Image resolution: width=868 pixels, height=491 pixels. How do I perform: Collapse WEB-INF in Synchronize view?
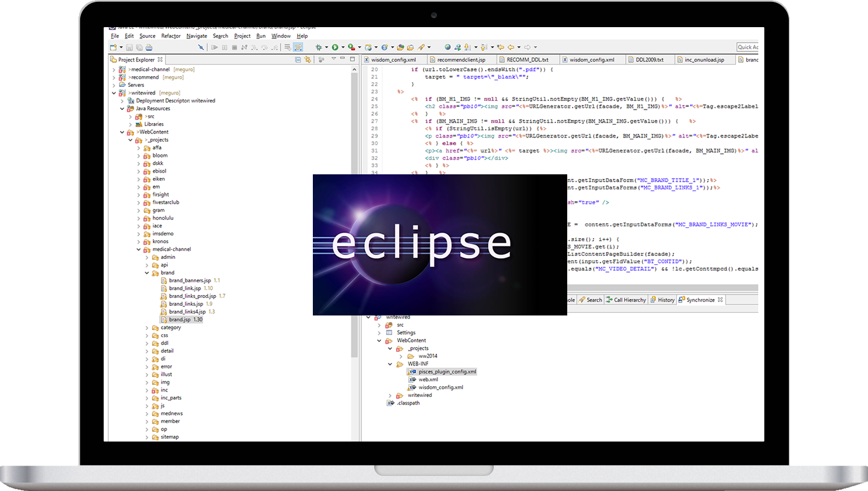coord(390,364)
